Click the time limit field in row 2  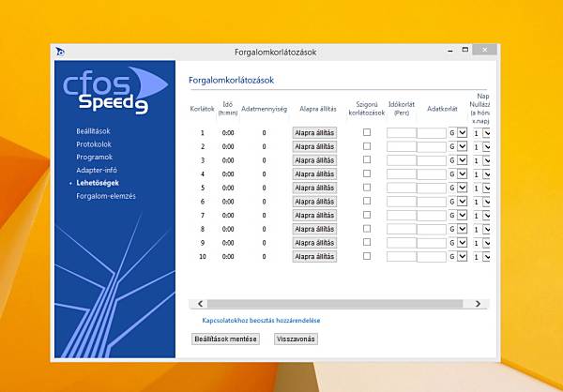point(401,147)
